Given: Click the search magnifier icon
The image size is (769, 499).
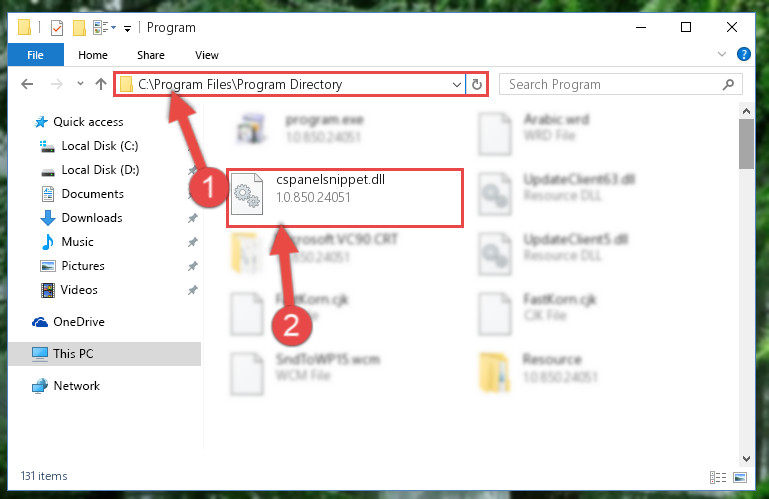Looking at the screenshot, I should pos(728,84).
